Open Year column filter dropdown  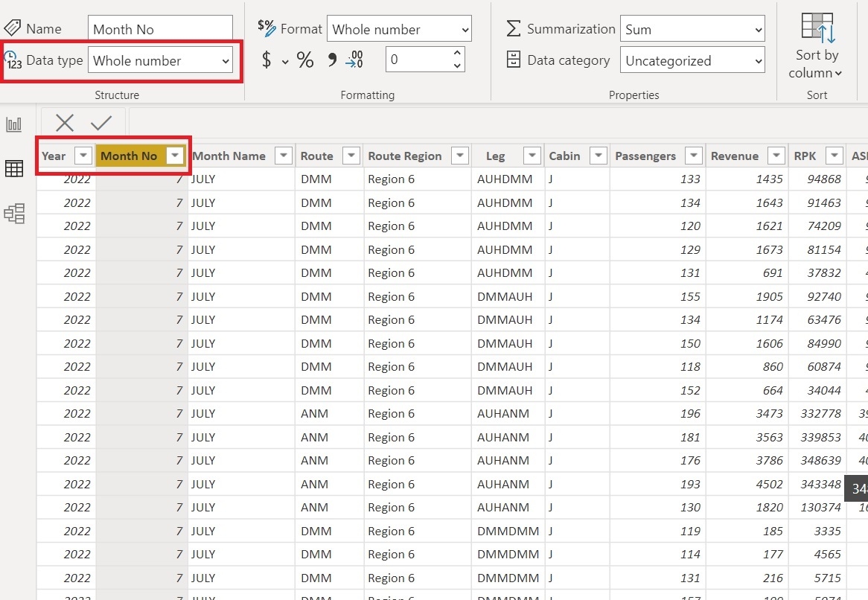83,156
